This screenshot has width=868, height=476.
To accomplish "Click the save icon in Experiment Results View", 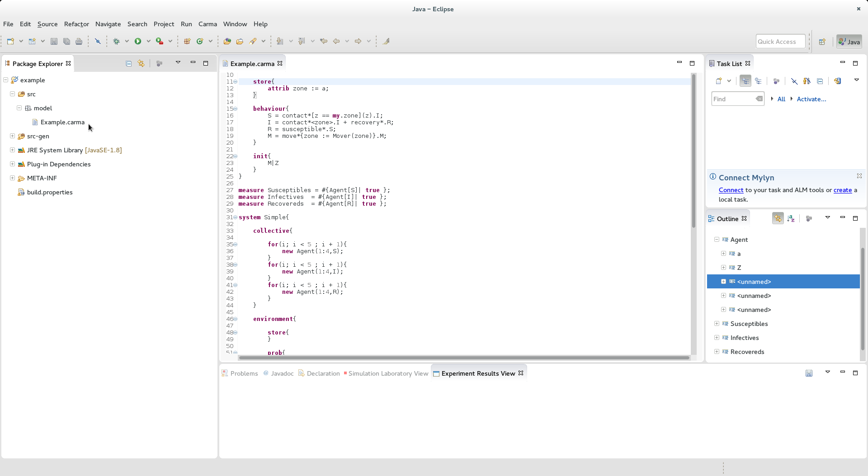I will click(x=809, y=373).
